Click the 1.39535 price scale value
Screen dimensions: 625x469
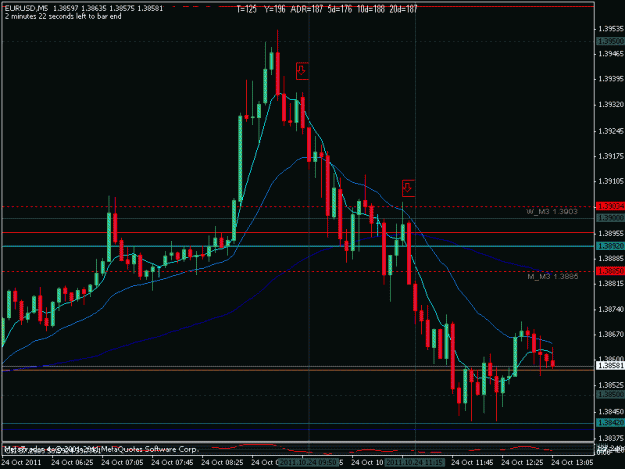point(611,29)
